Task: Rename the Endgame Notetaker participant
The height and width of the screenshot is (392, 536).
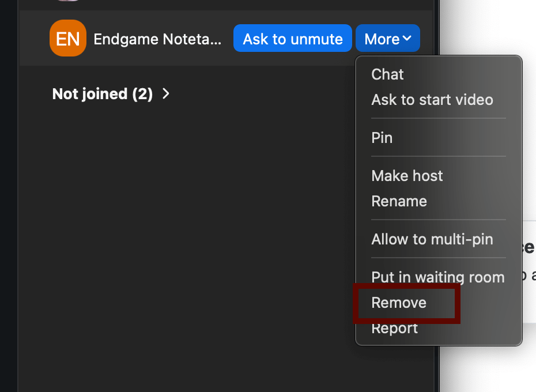Action: [399, 201]
